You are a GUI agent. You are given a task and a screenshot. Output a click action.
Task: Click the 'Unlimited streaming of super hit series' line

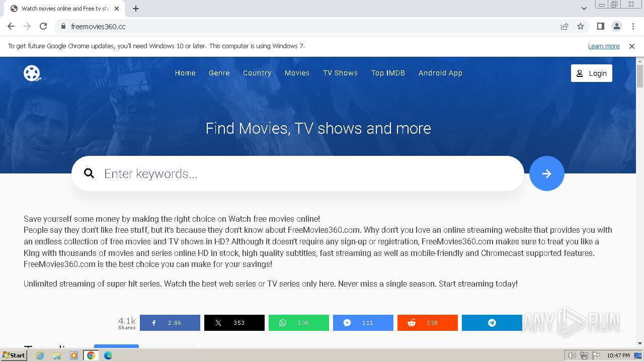(271, 284)
